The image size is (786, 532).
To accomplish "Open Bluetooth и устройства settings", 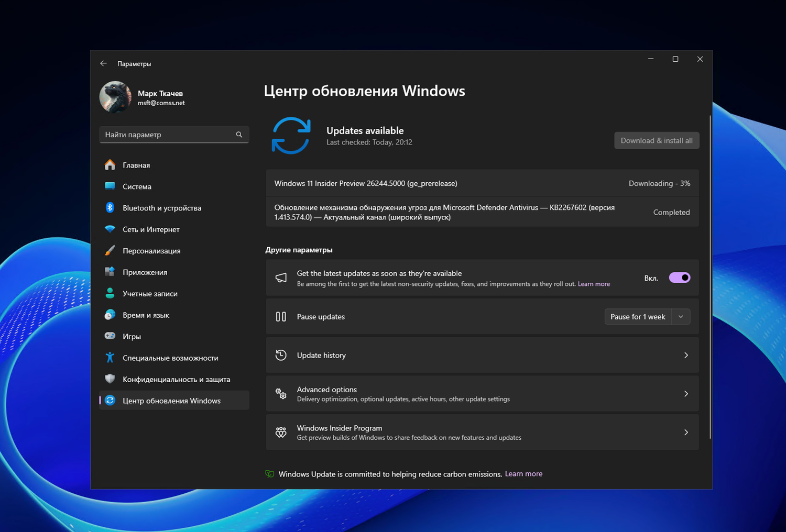I will [x=162, y=208].
